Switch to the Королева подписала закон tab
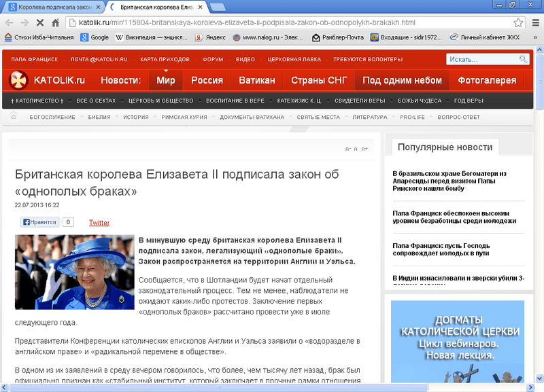This screenshot has width=544, height=392. [x=54, y=7]
